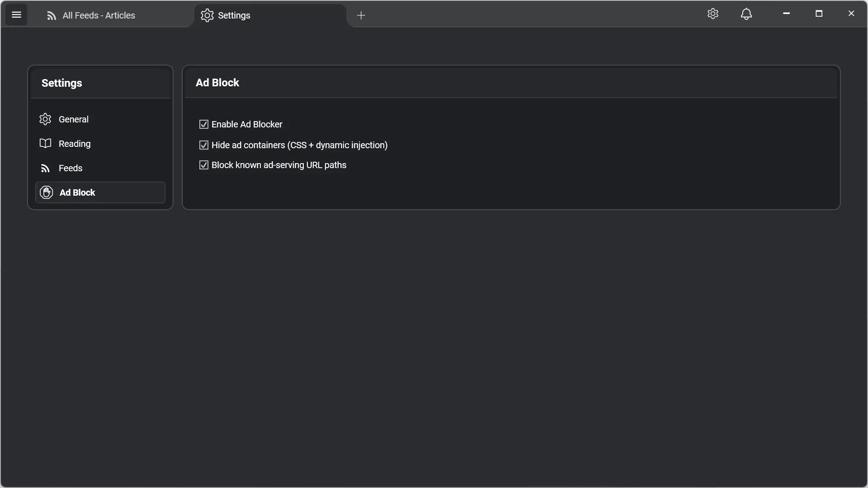Viewport: 868px width, 488px height.
Task: Click the gear icon on Settings tab
Action: tap(207, 15)
